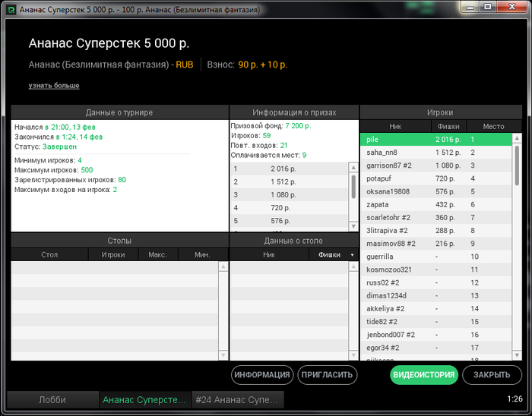Click the prize list scroll-up arrow

tap(353, 167)
